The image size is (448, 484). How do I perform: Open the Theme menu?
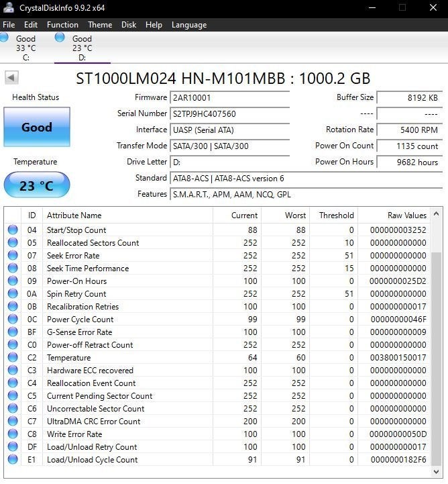click(100, 25)
